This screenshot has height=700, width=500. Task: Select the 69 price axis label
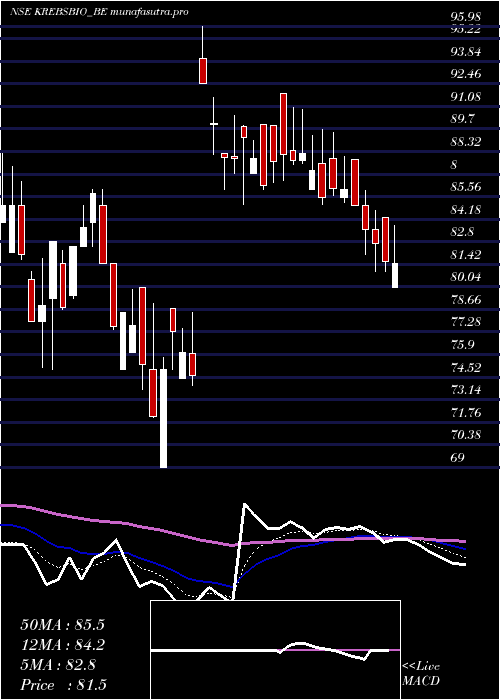click(x=458, y=458)
